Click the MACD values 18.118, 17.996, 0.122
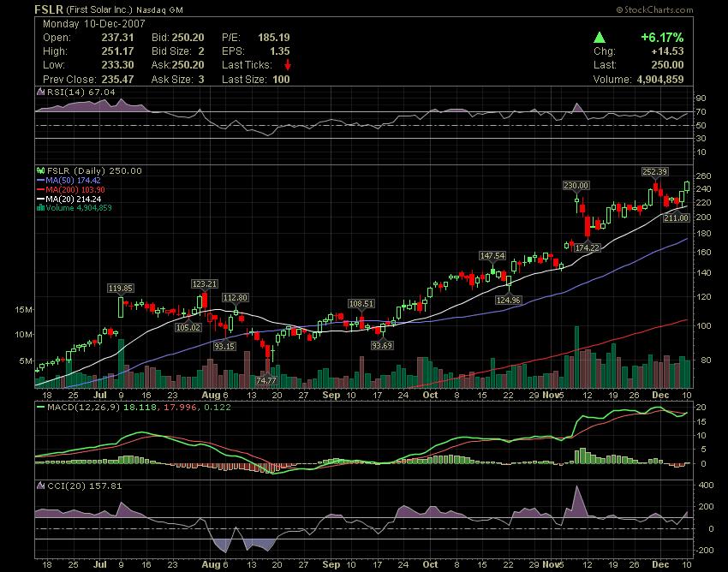728x572 pixels. coord(177,408)
